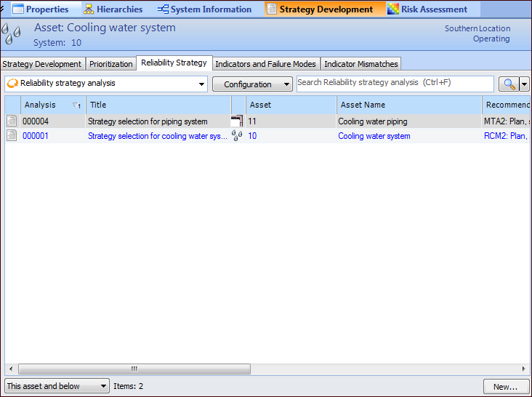Expand the Reliability strategy analysis dropdown
Image resolution: width=532 pixels, height=397 pixels.
(201, 84)
